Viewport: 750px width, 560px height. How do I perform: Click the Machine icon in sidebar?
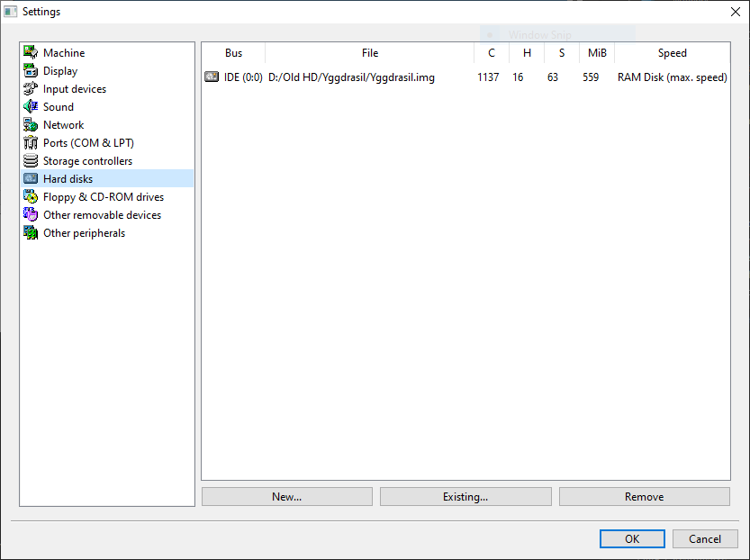click(x=31, y=53)
